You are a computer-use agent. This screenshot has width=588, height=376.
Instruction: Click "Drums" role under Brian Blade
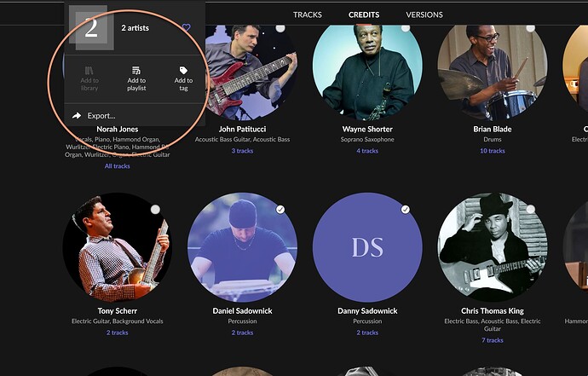tap(493, 139)
